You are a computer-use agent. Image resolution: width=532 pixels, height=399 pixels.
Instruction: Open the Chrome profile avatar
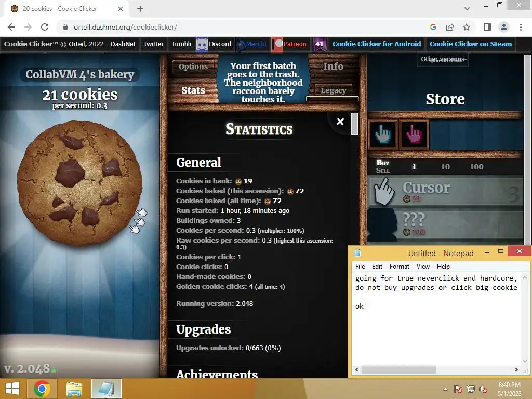click(504, 27)
